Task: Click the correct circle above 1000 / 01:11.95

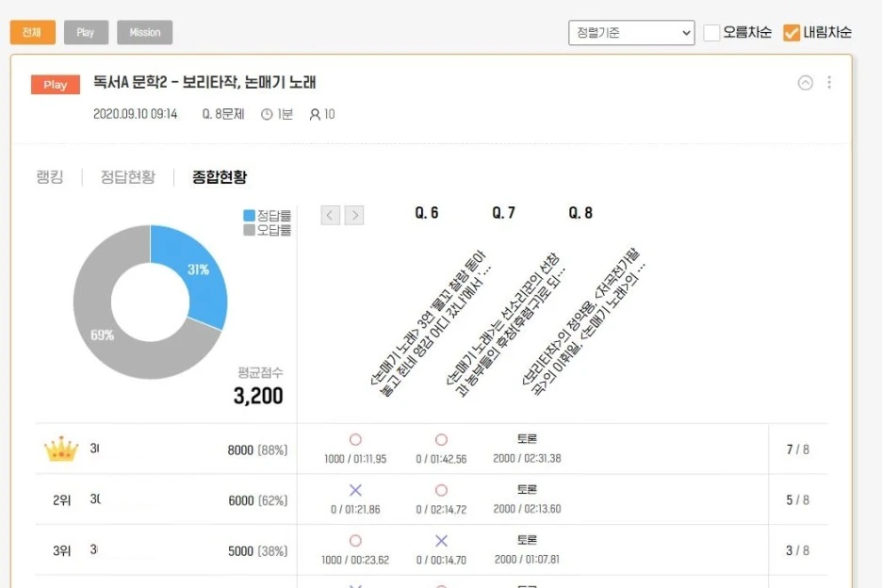Action: tap(355, 439)
